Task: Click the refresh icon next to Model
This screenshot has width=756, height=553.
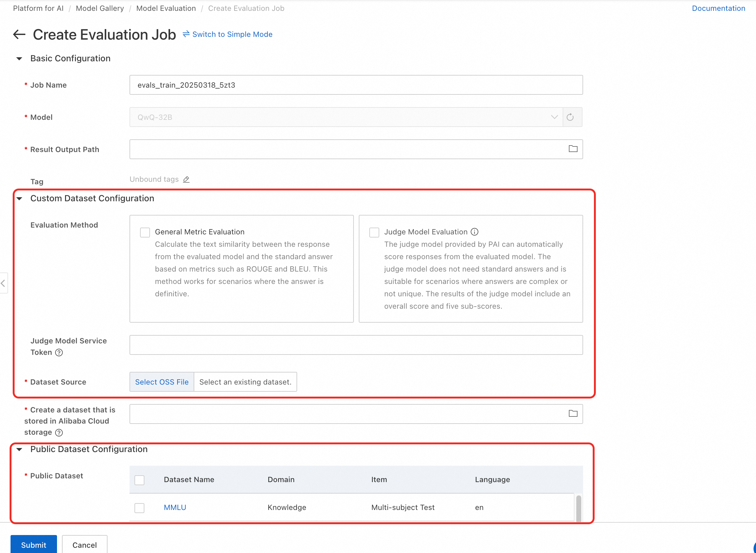Action: point(570,117)
